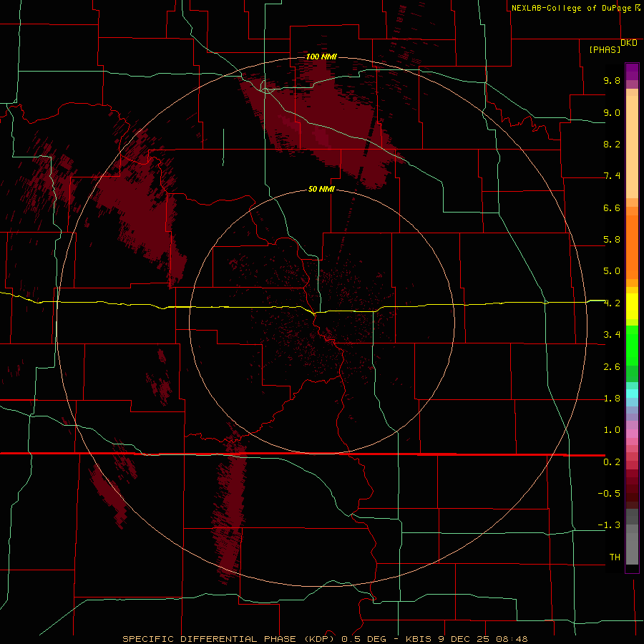Click the 0.2 scale value
644x644 pixels.
tap(612, 462)
